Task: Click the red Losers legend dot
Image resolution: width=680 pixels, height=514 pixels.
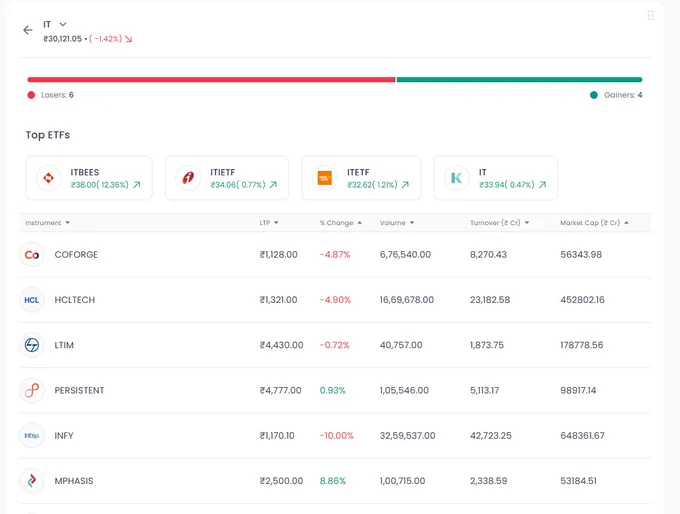Action: 31,95
